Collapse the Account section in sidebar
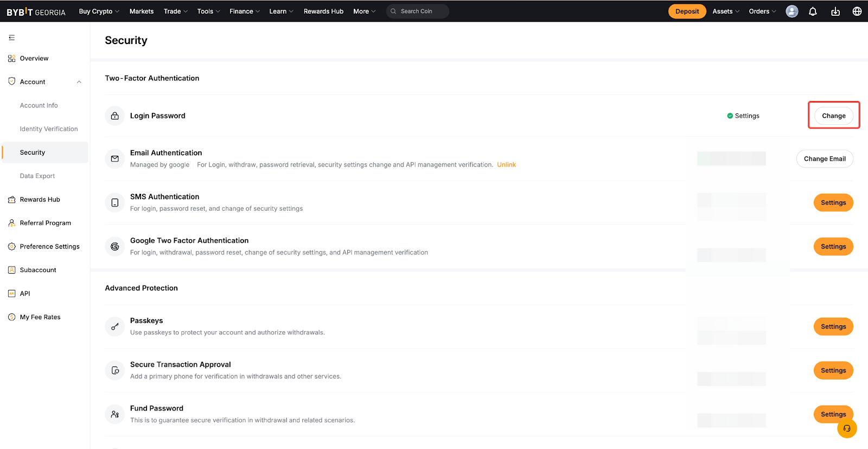 click(x=79, y=82)
